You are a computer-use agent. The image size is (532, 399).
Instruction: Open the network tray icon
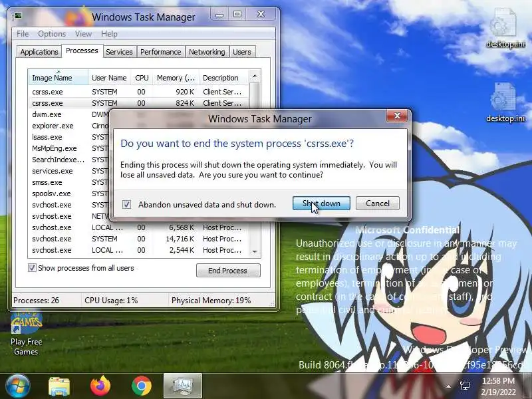click(x=464, y=386)
